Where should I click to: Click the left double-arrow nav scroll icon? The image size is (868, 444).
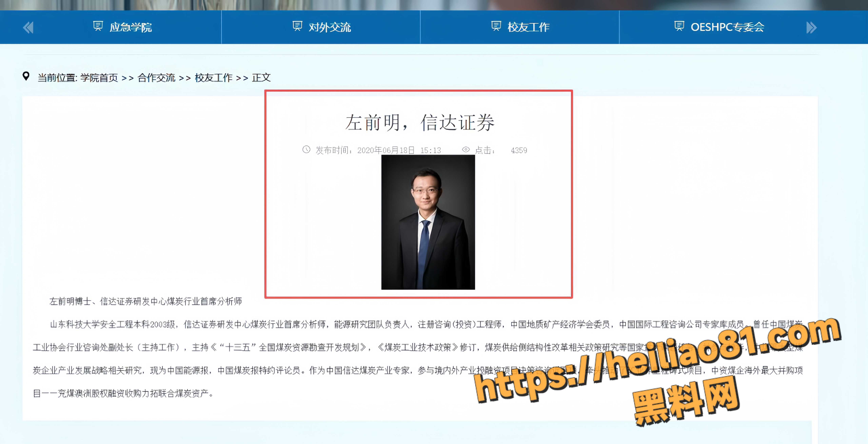point(28,27)
